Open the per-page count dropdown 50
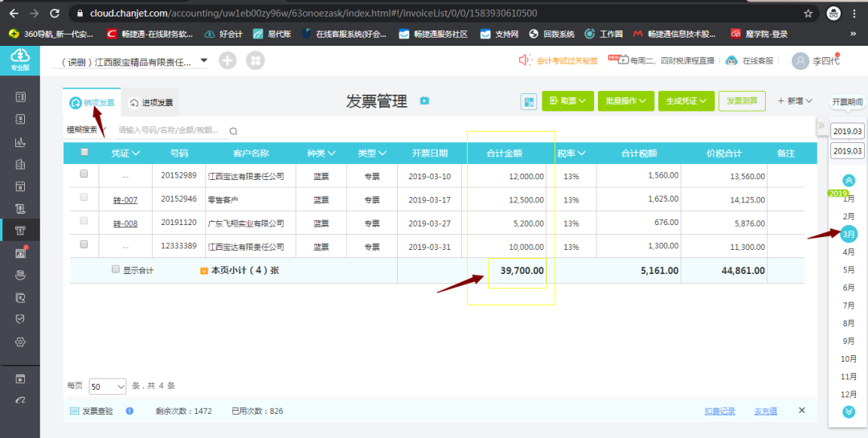The height and width of the screenshot is (438, 868). (x=108, y=387)
